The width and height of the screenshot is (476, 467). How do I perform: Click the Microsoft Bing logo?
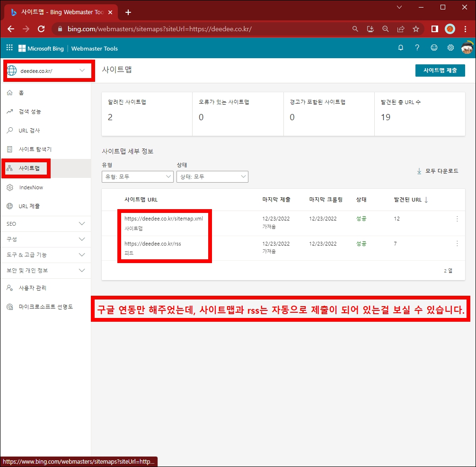tap(41, 48)
